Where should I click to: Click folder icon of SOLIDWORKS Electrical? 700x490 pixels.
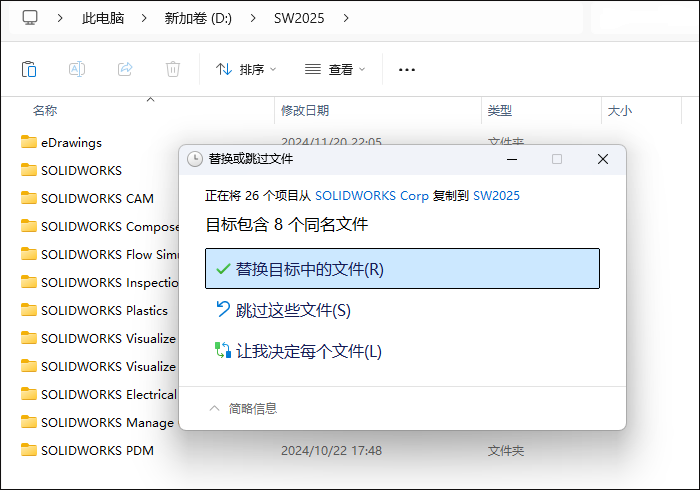click(29, 394)
